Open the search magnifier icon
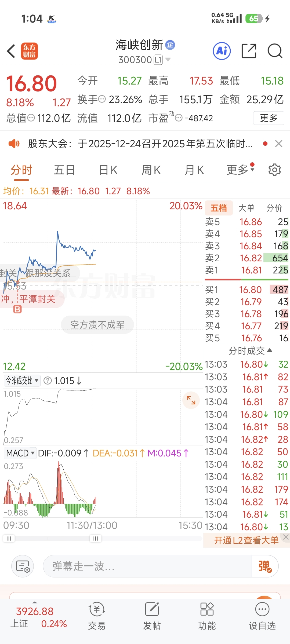Viewport: 290px width, 644px height. [x=275, y=51]
